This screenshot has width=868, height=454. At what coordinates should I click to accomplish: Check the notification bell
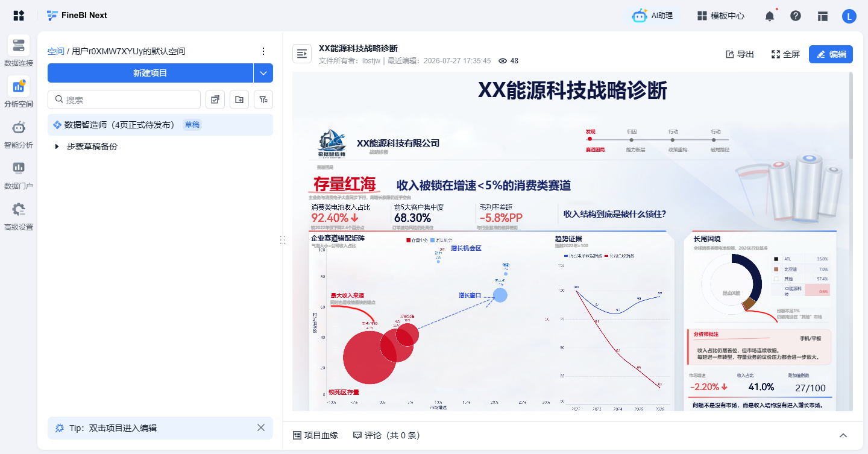point(770,16)
